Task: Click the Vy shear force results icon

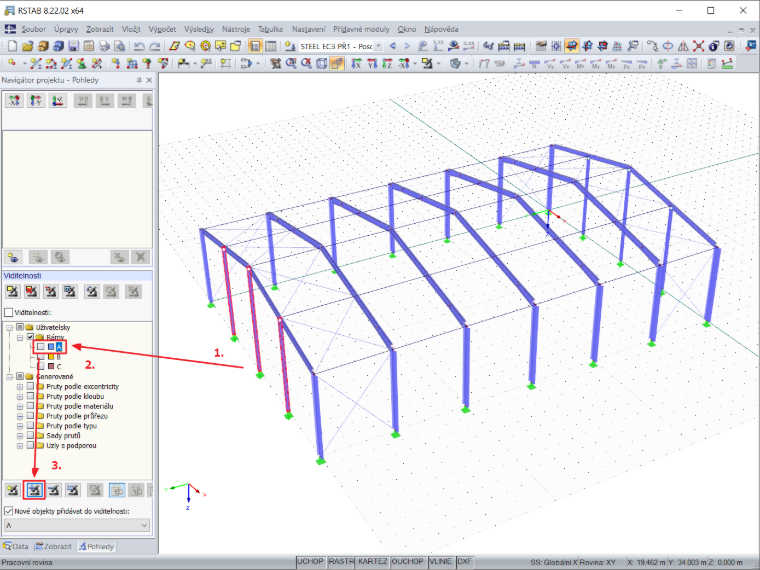Action: tap(550, 63)
